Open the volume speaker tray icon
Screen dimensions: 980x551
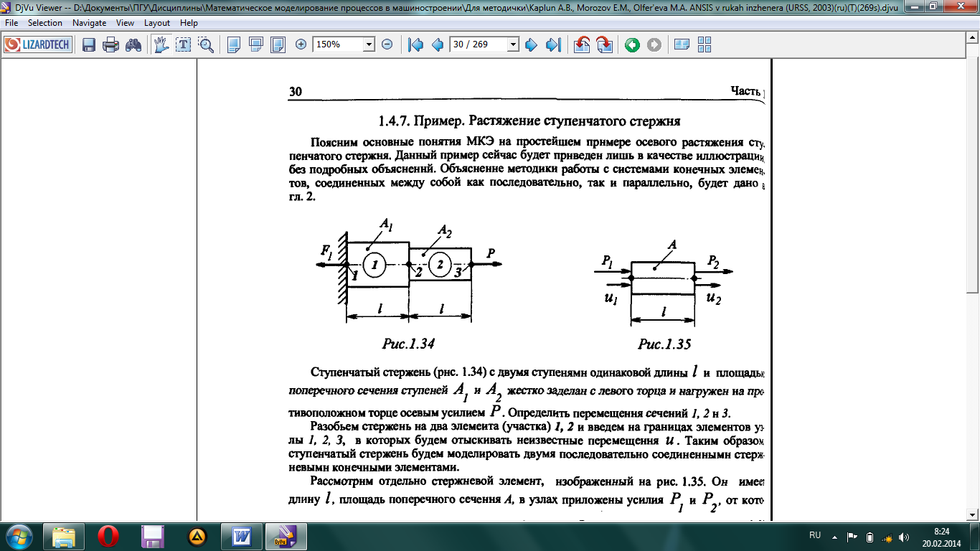pyautogui.click(x=904, y=537)
